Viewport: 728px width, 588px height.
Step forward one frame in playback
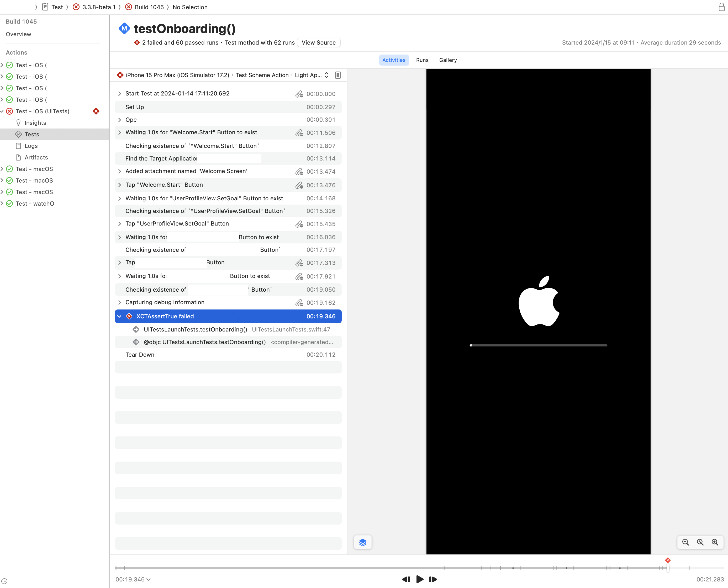[x=433, y=579]
